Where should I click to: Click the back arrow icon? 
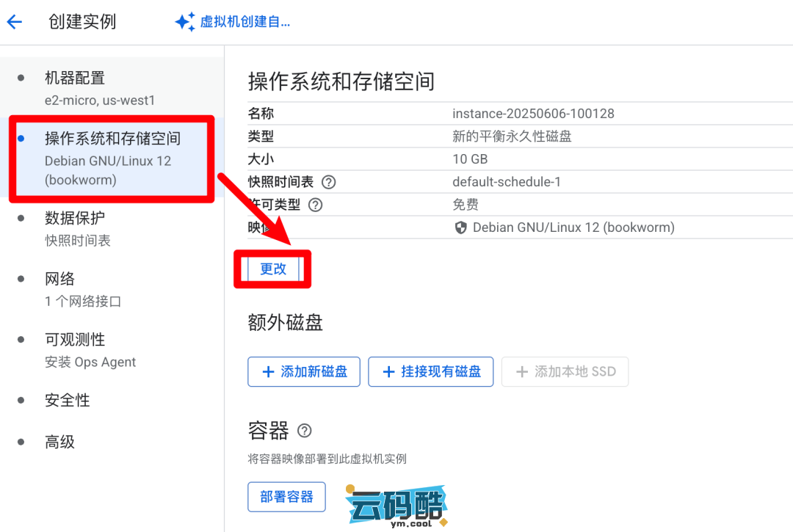pyautogui.click(x=15, y=22)
